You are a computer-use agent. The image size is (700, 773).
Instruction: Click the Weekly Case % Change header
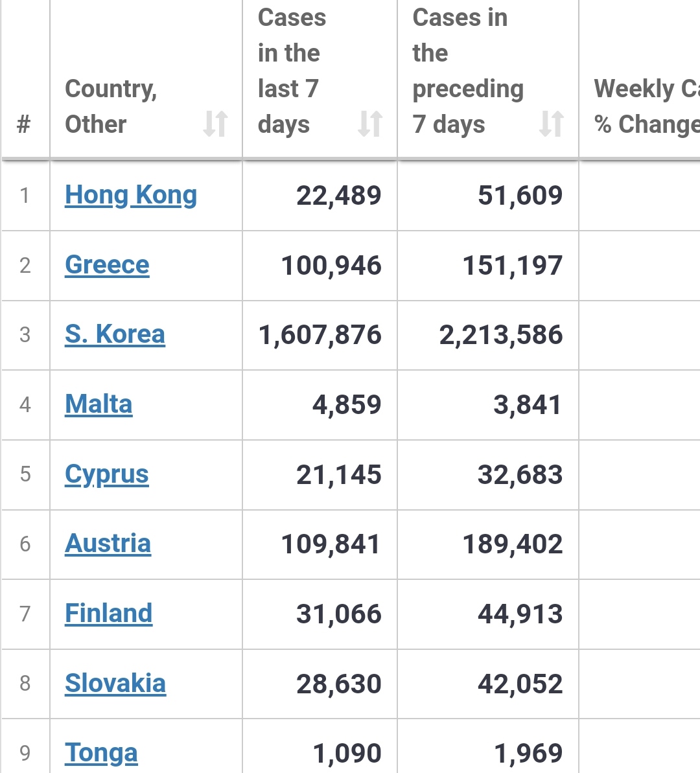646,106
